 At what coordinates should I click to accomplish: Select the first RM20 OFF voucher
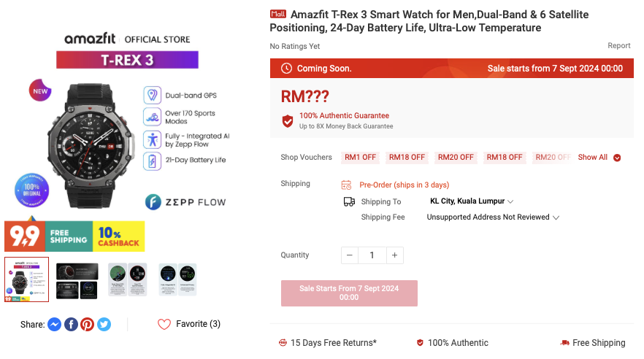tap(456, 157)
